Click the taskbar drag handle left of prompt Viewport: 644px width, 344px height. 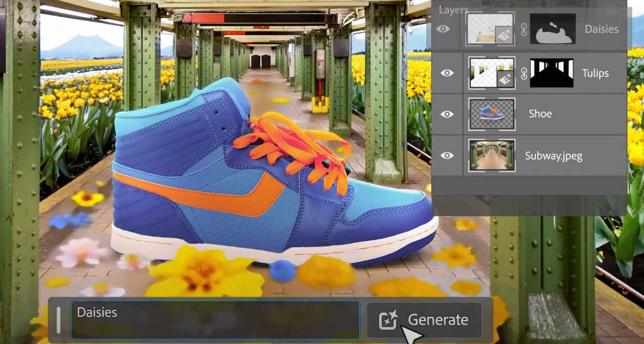[x=58, y=320]
